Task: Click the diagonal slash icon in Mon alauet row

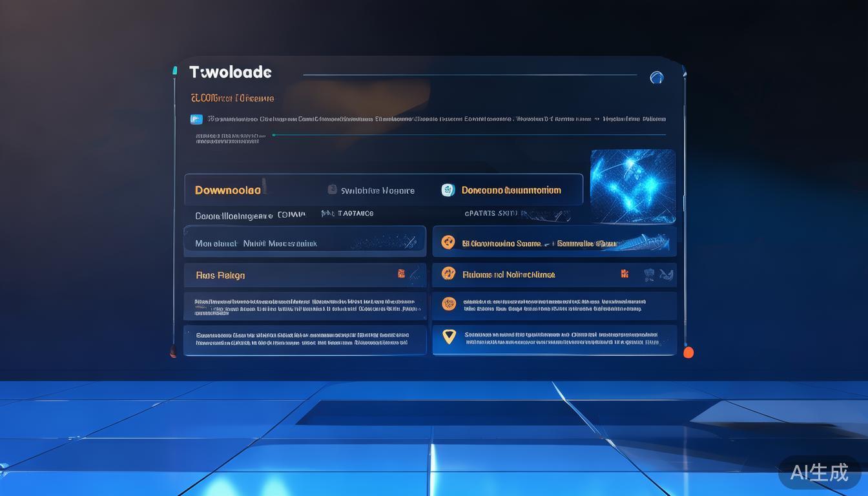Action: [409, 242]
